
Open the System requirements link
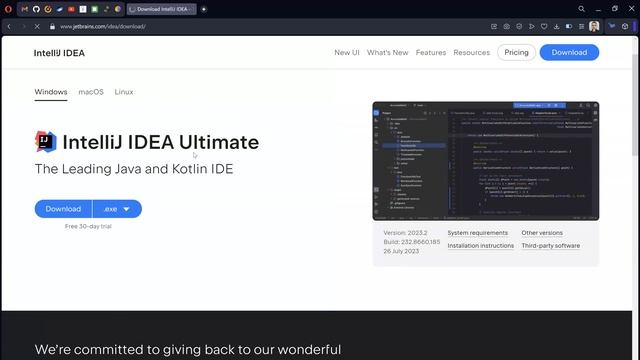pyautogui.click(x=478, y=233)
